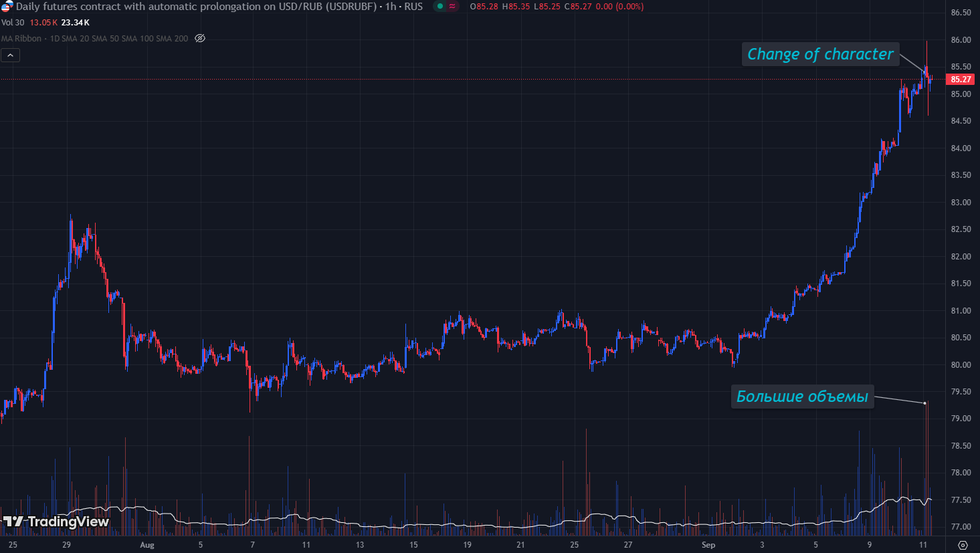Click the Aug label on time axis

(x=147, y=545)
